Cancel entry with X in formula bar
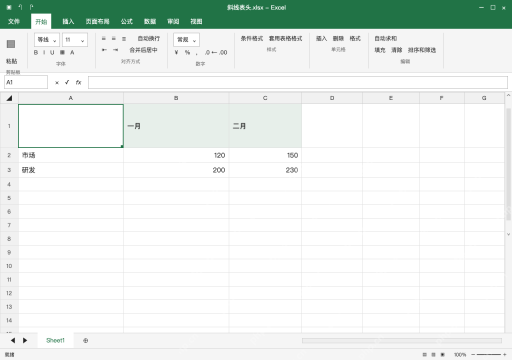The image size is (512, 360). [x=57, y=83]
